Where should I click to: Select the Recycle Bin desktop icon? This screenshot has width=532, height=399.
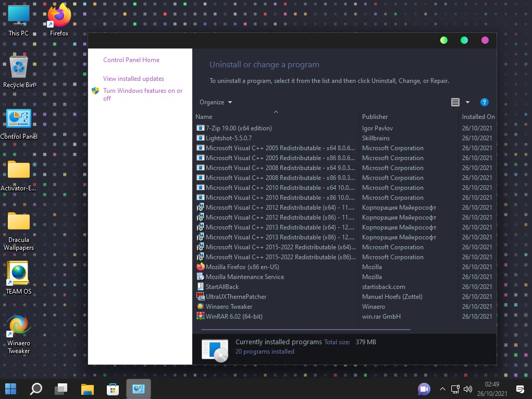(19, 71)
